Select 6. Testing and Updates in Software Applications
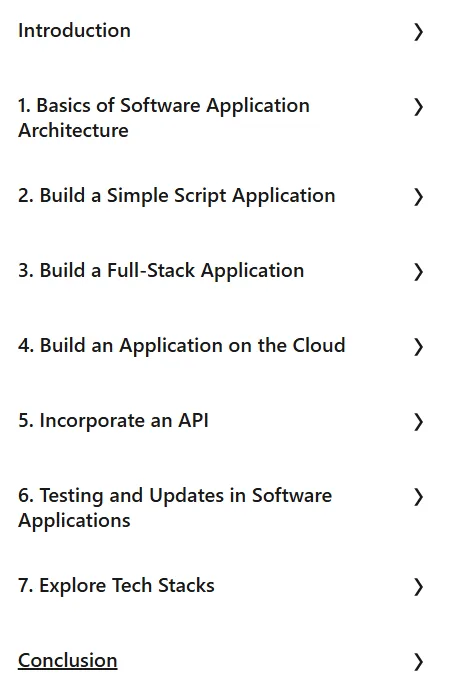Image resolution: width=455 pixels, height=696 pixels. coord(175,508)
